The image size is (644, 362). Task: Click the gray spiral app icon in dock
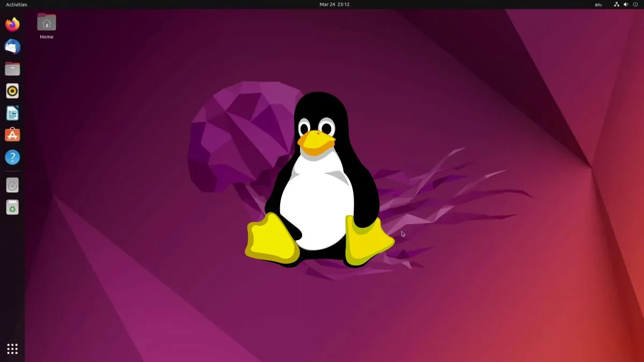12,185
